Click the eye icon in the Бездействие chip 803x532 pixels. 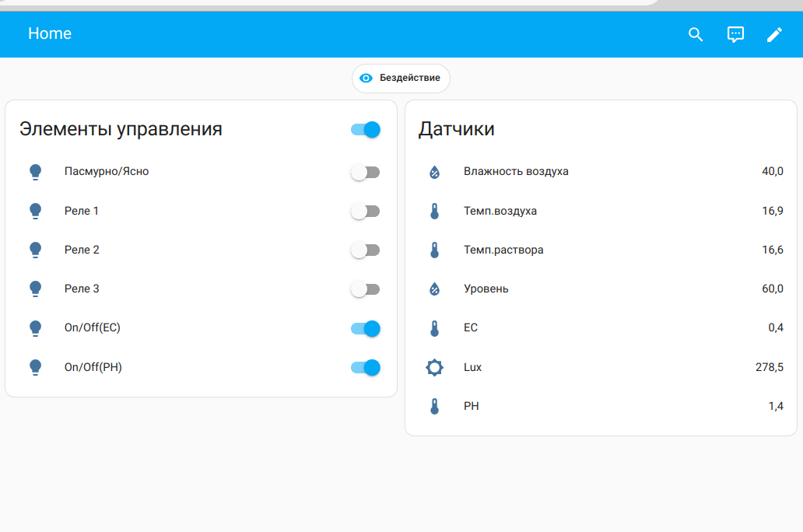point(366,78)
